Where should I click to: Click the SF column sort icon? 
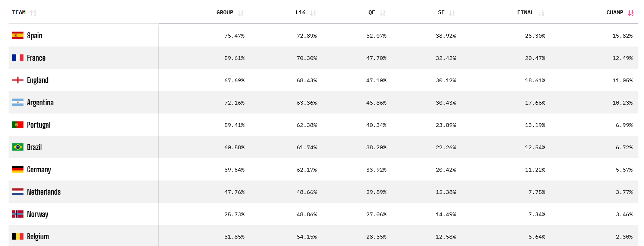pyautogui.click(x=452, y=13)
